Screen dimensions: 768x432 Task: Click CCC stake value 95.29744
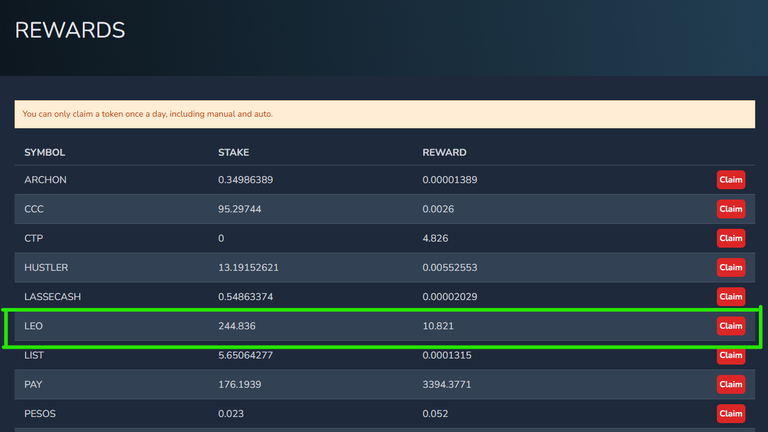[x=240, y=209]
